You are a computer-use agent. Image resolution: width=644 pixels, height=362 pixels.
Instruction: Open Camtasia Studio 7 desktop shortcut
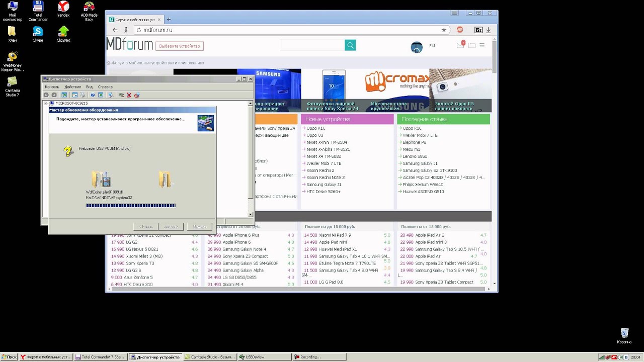point(13,86)
